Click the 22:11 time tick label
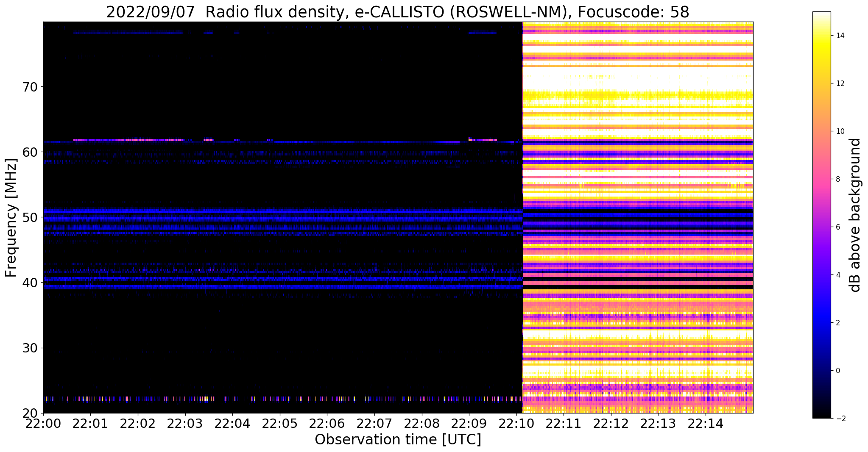Screen dimensions: 868x452 coord(564,423)
